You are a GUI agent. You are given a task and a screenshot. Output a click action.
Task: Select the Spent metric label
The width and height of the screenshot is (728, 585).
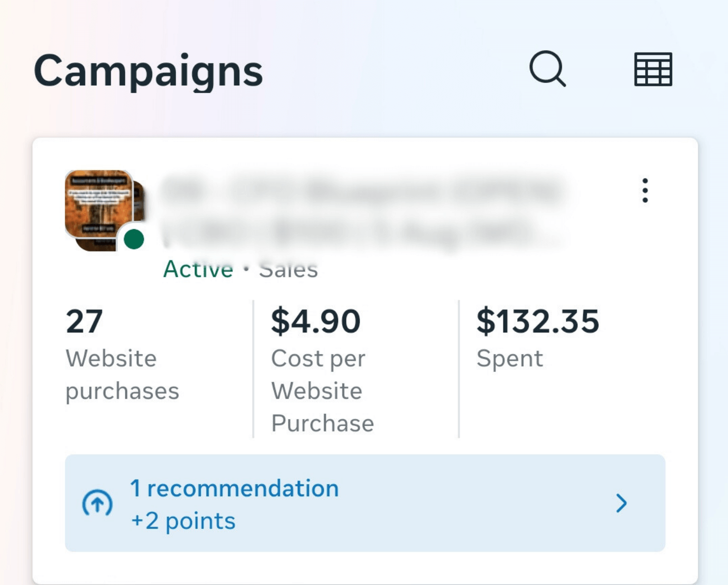(x=510, y=358)
